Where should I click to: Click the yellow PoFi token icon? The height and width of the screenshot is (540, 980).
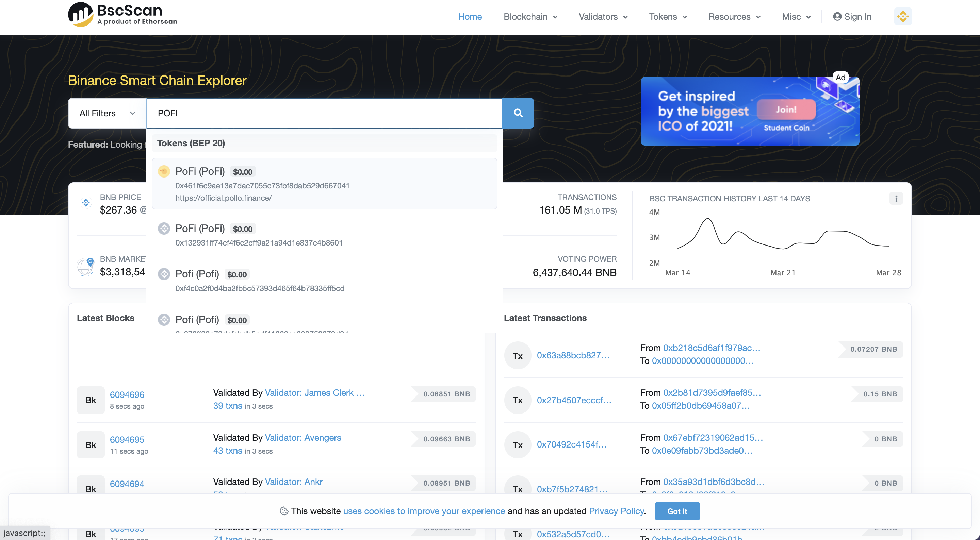pyautogui.click(x=164, y=171)
